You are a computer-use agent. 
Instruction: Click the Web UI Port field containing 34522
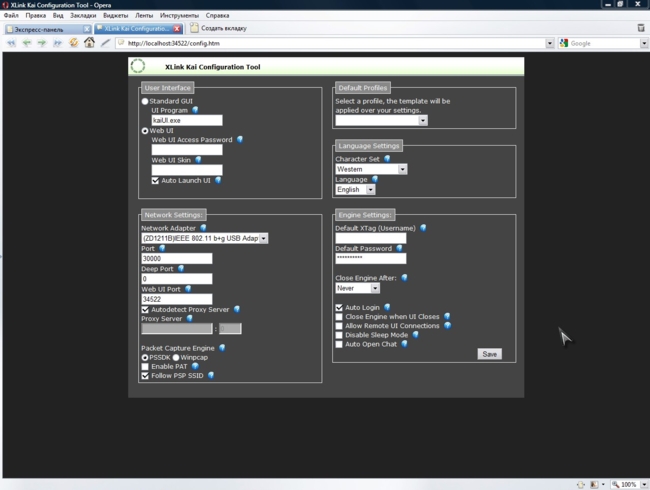[177, 299]
